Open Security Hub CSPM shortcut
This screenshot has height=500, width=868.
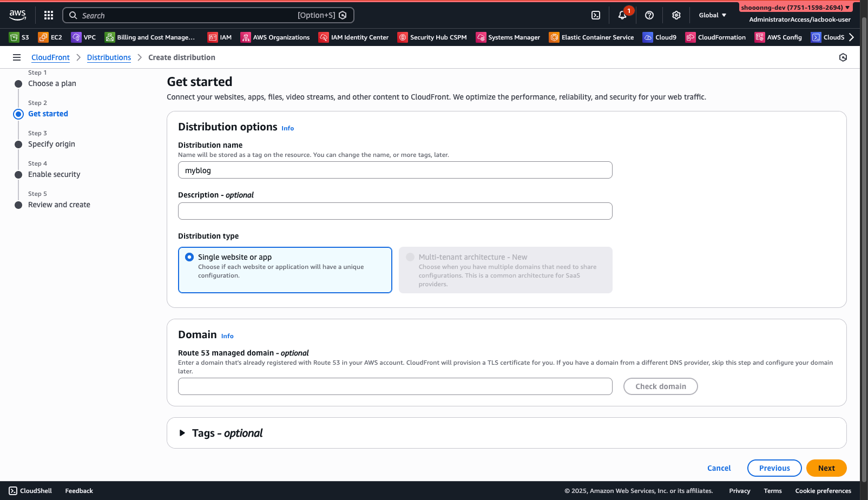point(432,37)
